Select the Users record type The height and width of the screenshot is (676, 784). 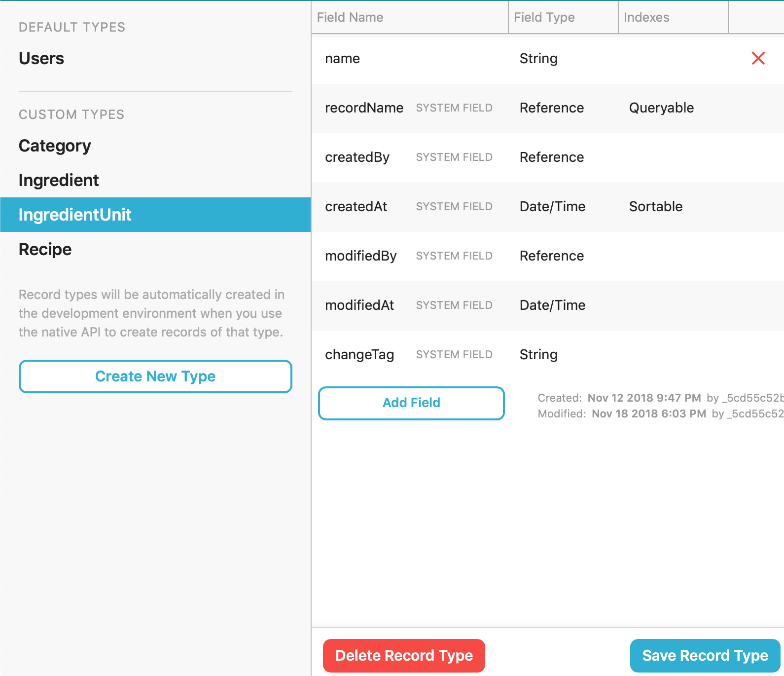pyautogui.click(x=41, y=58)
